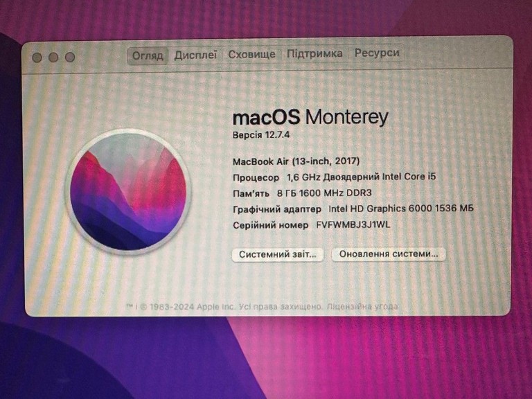The height and width of the screenshot is (399, 532).
Task: Switch to the Огляд tab
Action: pos(148,55)
